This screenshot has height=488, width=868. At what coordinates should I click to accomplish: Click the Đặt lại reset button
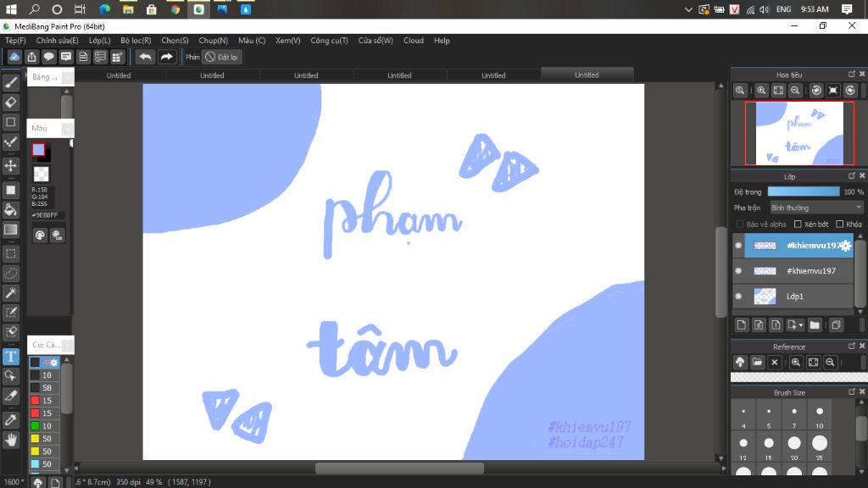pyautogui.click(x=221, y=57)
